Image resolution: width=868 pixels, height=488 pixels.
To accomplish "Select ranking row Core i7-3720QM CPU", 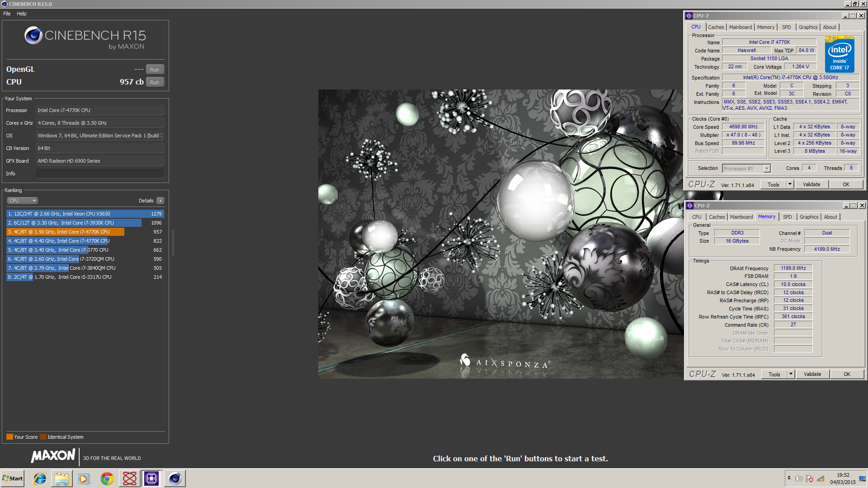I will (x=85, y=259).
